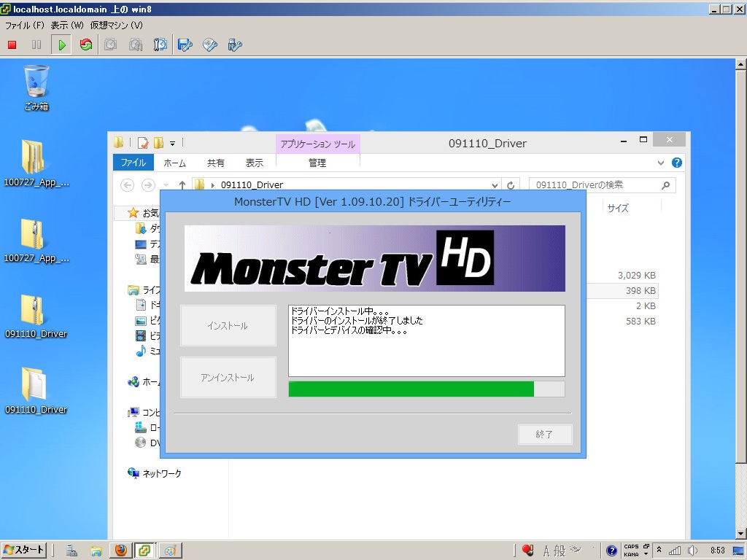Go back in Explorer navigation
This screenshot has width=747, height=560.
coord(127,184)
